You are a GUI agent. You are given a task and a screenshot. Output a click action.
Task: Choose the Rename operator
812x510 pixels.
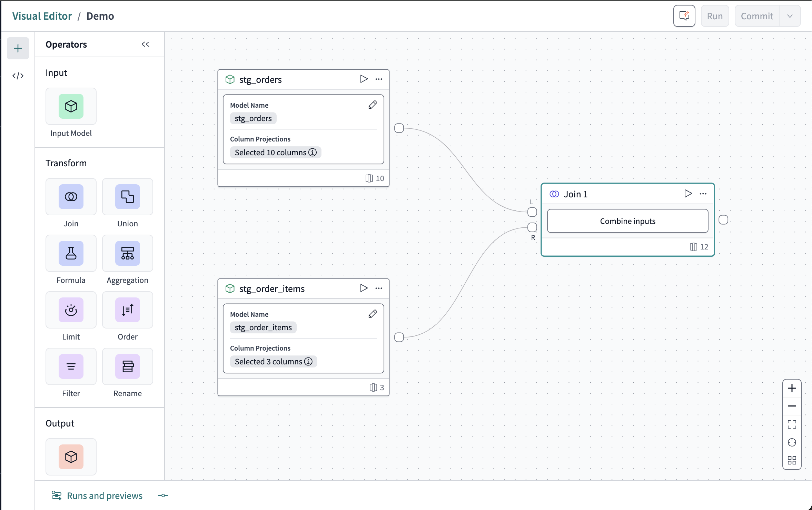[x=127, y=366]
